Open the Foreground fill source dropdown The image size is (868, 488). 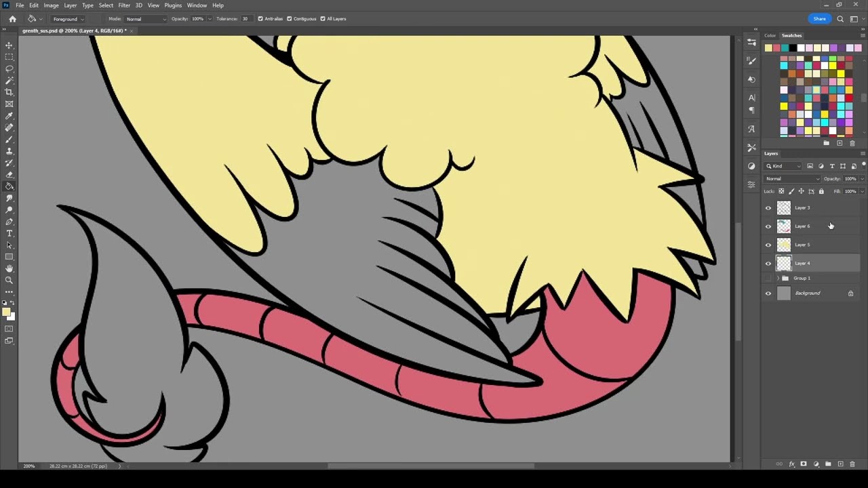point(68,19)
